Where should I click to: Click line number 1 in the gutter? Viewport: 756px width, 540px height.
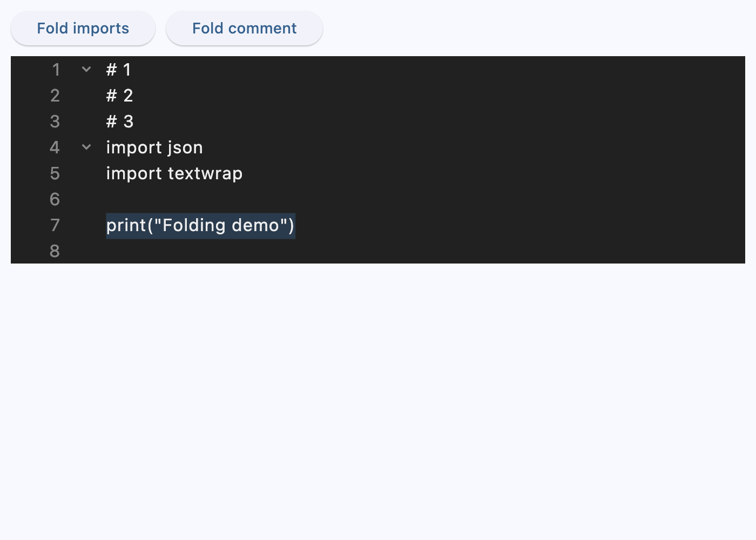[x=55, y=69]
